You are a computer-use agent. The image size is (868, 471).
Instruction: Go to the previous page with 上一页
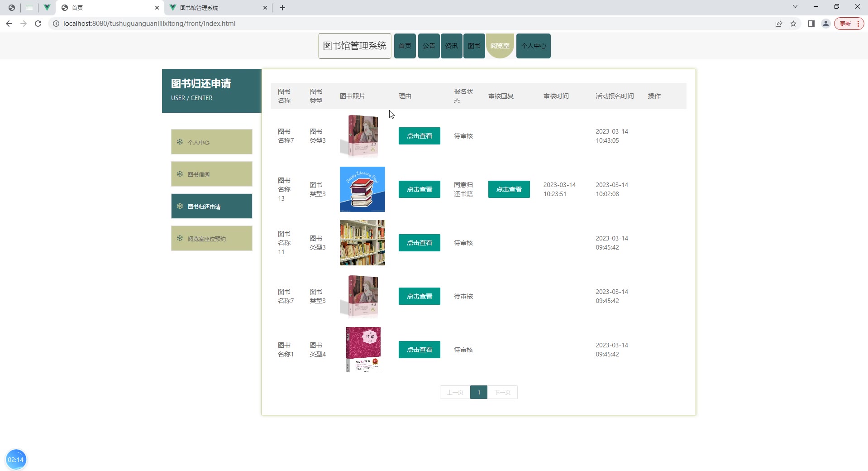pos(455,392)
